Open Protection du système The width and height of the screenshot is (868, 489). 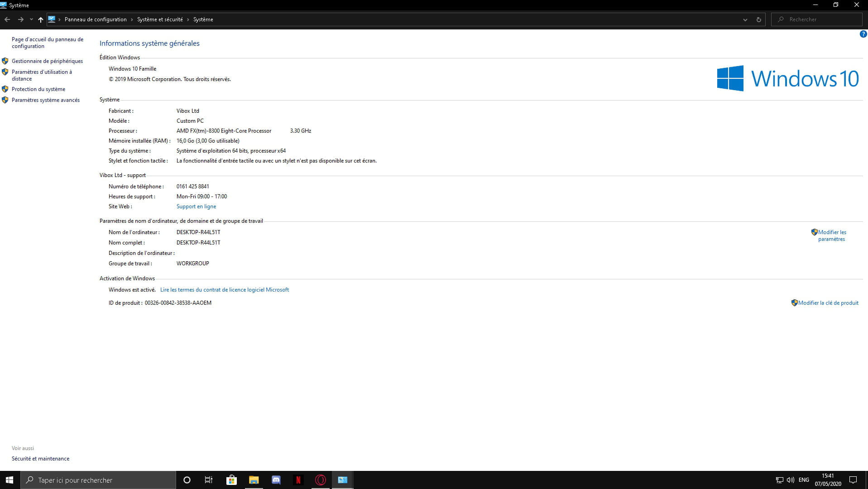(x=38, y=89)
